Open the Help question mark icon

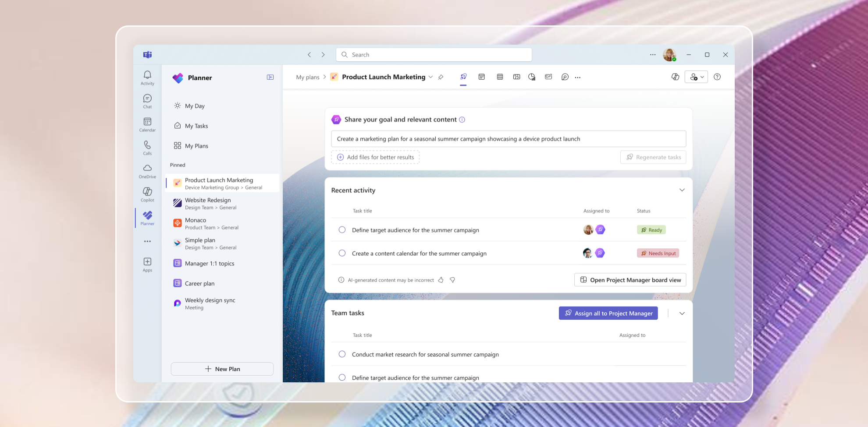point(718,77)
